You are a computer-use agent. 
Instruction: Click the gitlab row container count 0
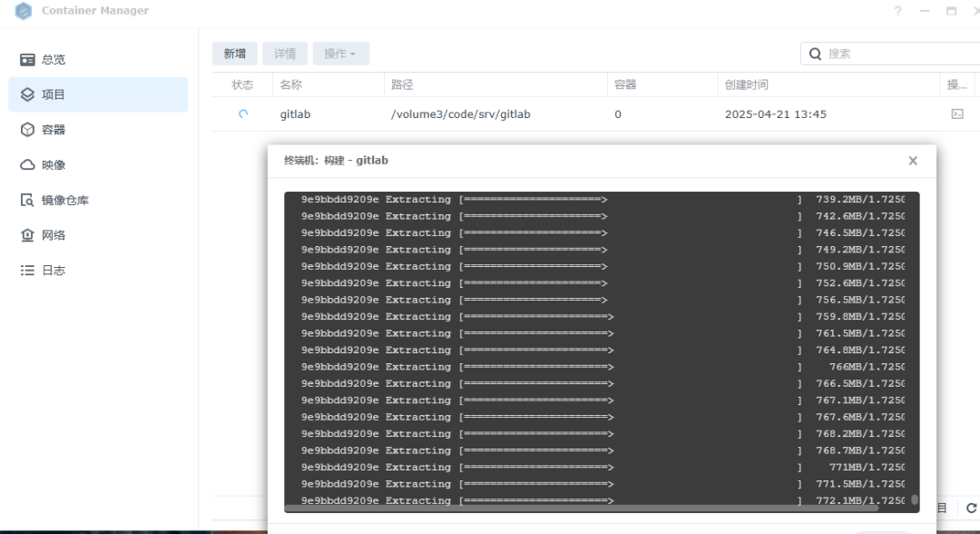pyautogui.click(x=618, y=114)
